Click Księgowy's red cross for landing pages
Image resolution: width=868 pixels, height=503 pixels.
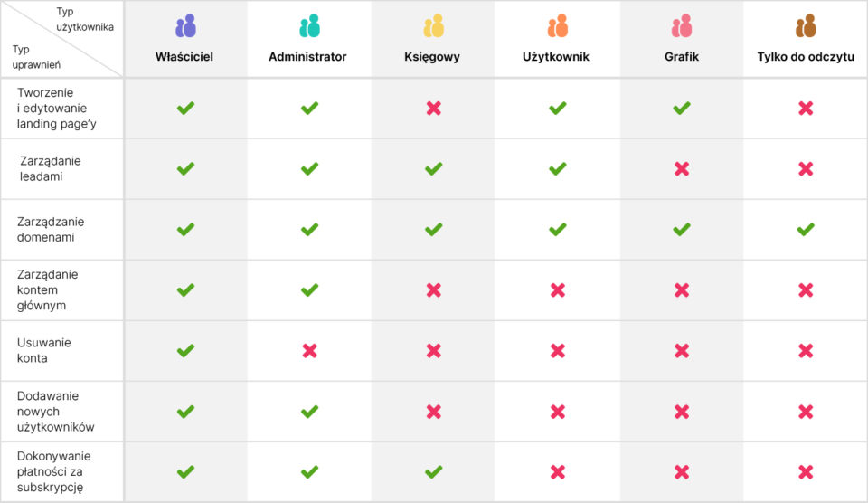coord(434,108)
